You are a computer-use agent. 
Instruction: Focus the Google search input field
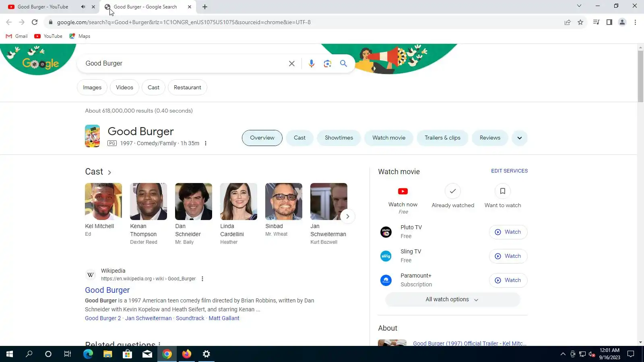coord(183,64)
